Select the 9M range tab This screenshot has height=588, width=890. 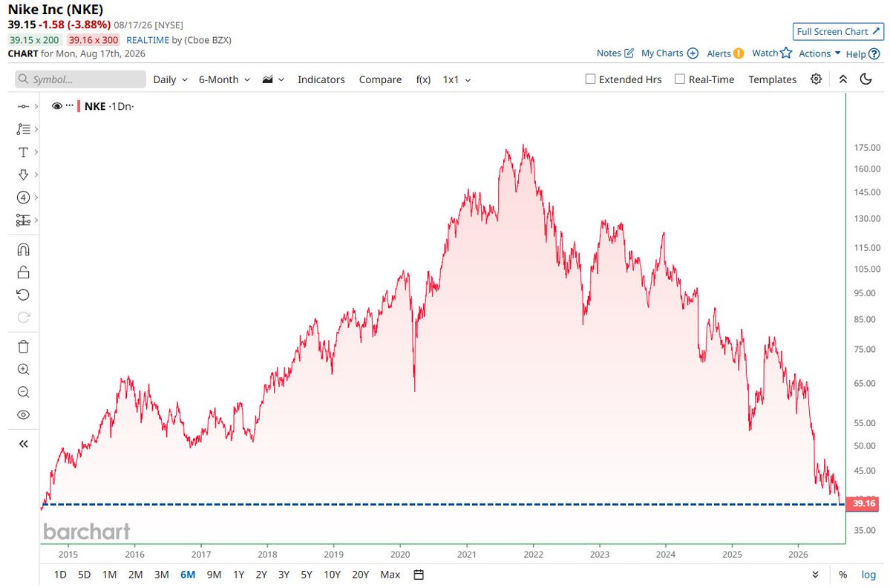[x=214, y=575]
